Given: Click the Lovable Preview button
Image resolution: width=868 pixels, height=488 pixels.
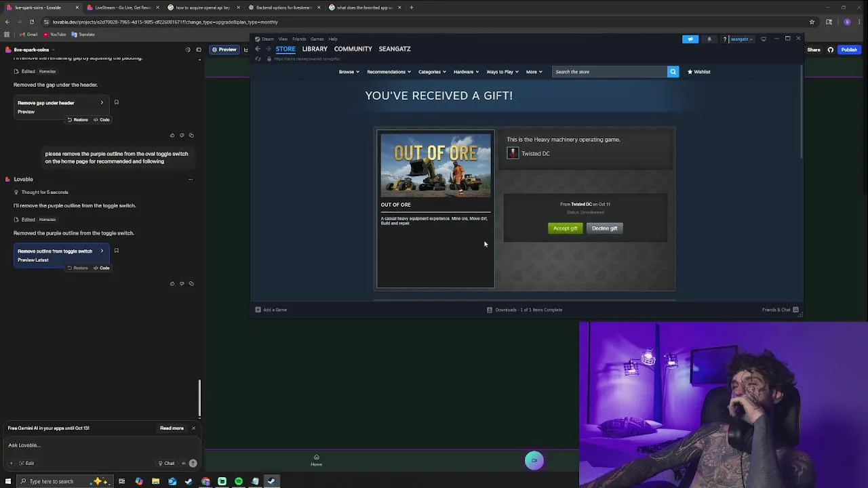Looking at the screenshot, I should [x=224, y=49].
